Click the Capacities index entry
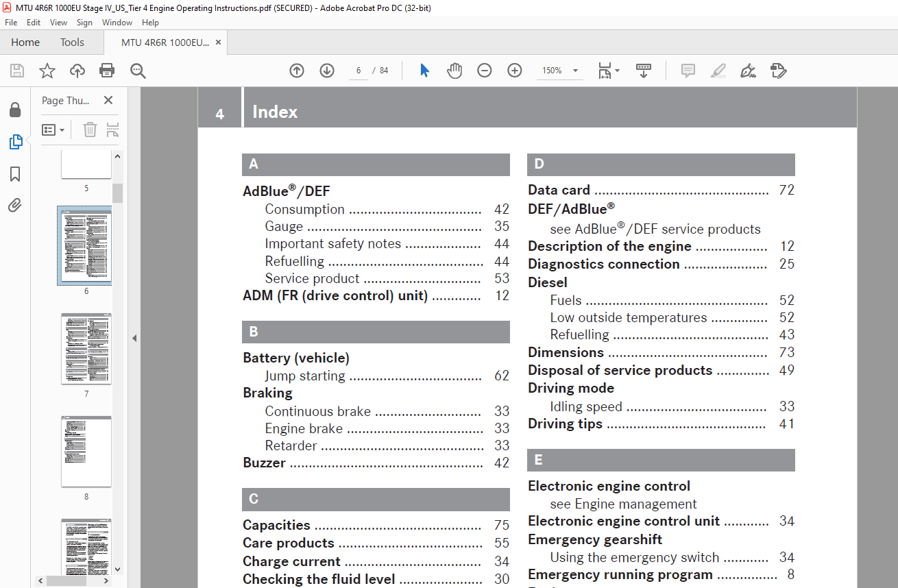 [x=376, y=525]
